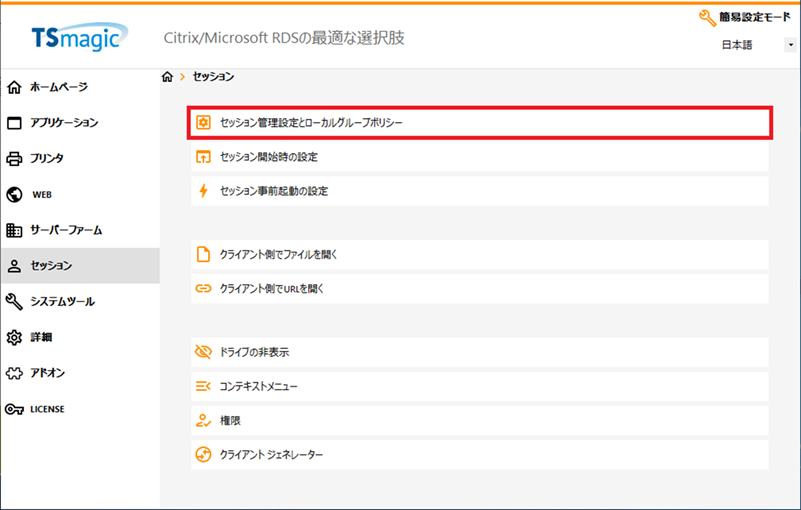Click the globe icon for WEB
Viewport: 801px width, 510px height.
tap(14, 194)
